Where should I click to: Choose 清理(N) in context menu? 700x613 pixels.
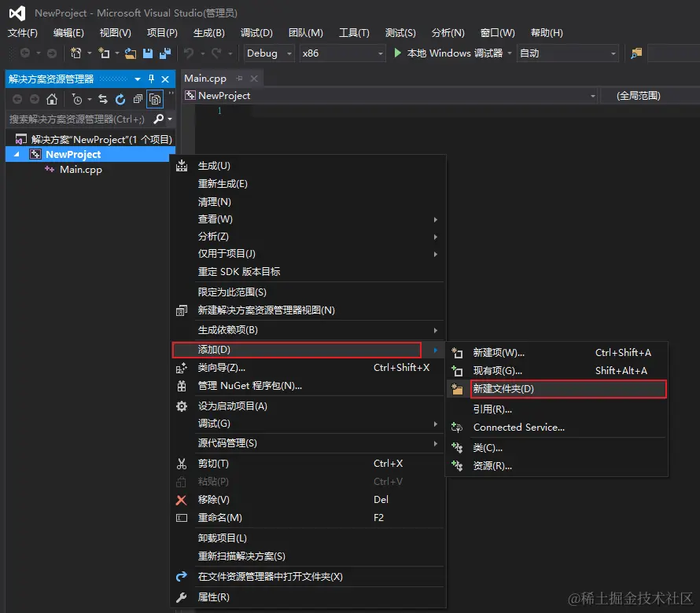309,202
